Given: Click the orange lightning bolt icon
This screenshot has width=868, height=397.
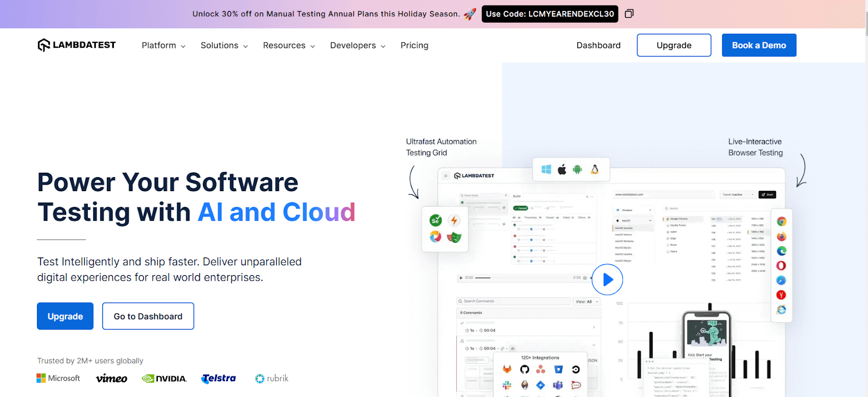Looking at the screenshot, I should pos(454,220).
